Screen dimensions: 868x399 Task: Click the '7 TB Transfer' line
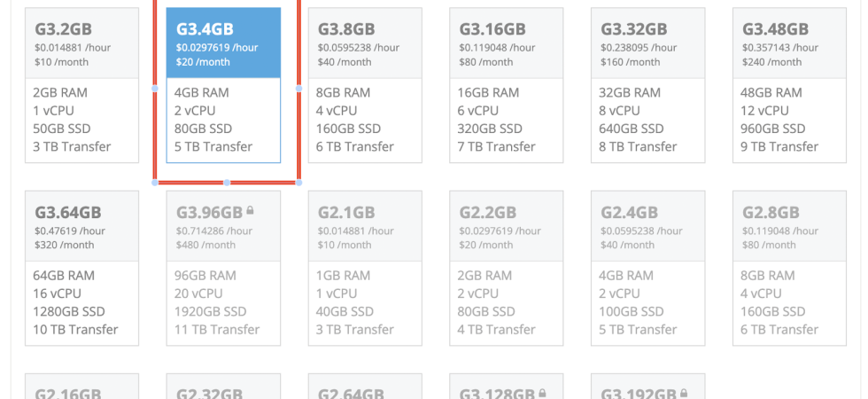[x=497, y=147]
